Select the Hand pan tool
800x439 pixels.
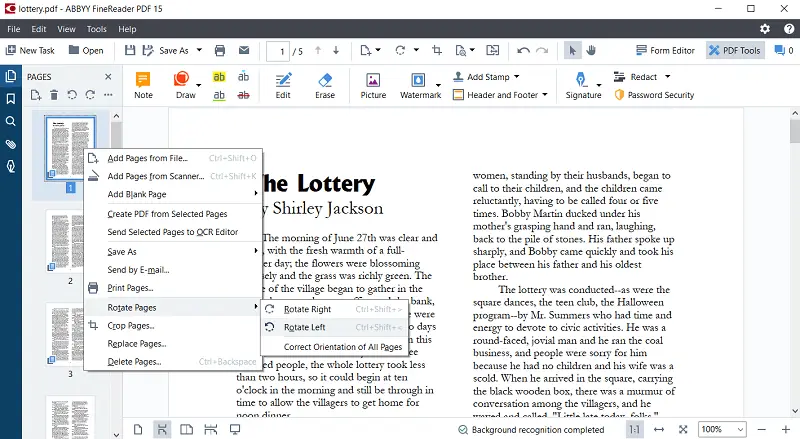[591, 50]
